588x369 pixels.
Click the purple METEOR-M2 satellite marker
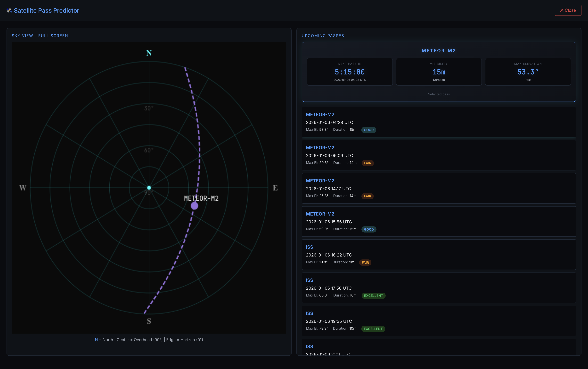pos(194,206)
